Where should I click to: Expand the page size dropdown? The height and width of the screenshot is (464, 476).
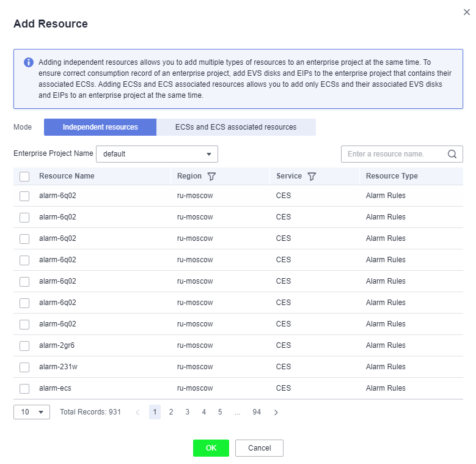click(x=32, y=412)
